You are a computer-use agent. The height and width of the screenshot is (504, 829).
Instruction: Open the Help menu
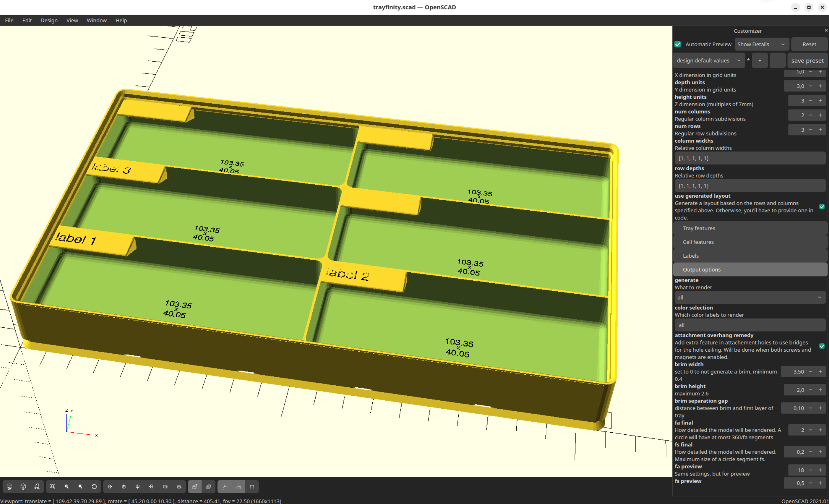coord(121,20)
